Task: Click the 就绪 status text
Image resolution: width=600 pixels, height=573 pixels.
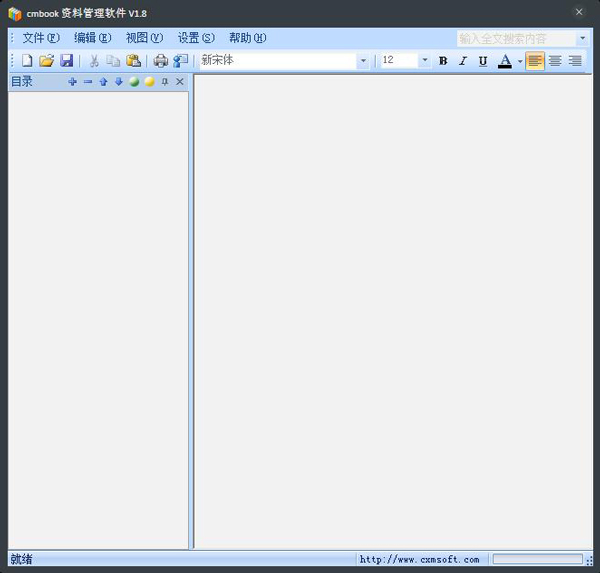Action: pyautogui.click(x=21, y=559)
